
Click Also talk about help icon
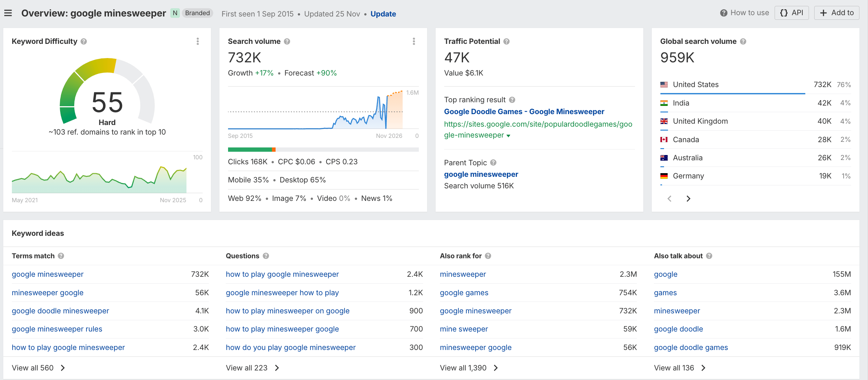pos(709,256)
